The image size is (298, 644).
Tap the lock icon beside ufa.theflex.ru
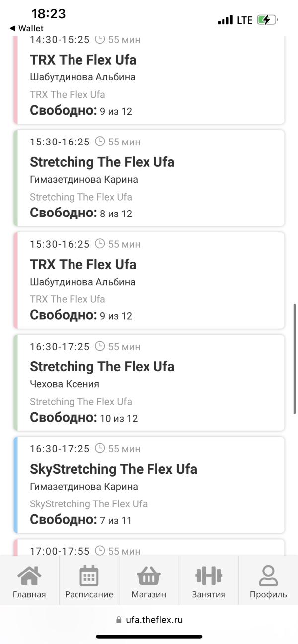[x=118, y=620]
